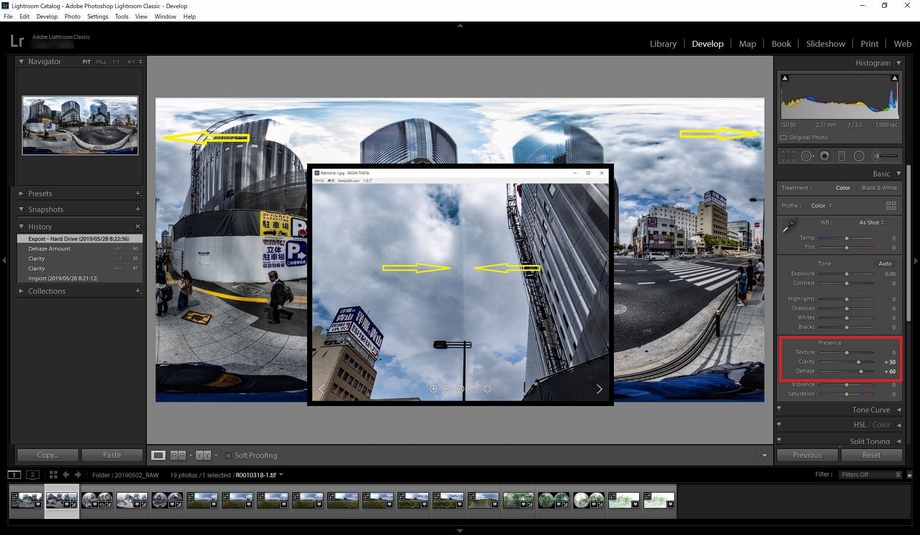Expand the Presets panel
Image resolution: width=920 pixels, height=535 pixels.
(21, 194)
